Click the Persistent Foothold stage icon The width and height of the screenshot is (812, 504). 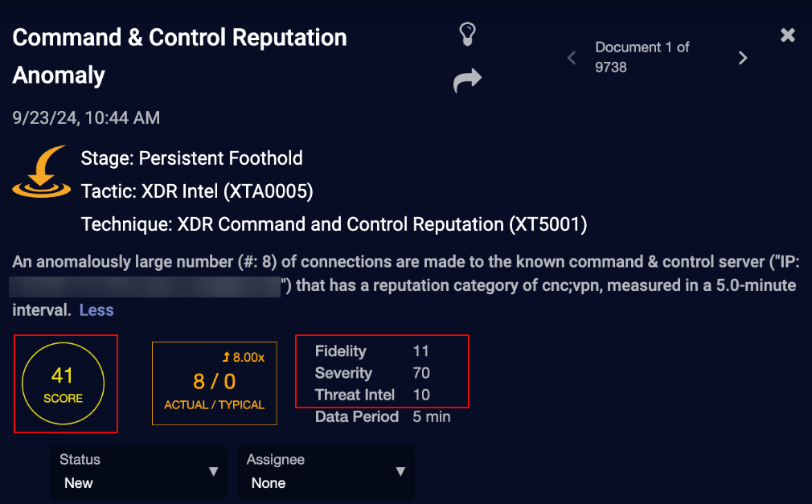[42, 171]
